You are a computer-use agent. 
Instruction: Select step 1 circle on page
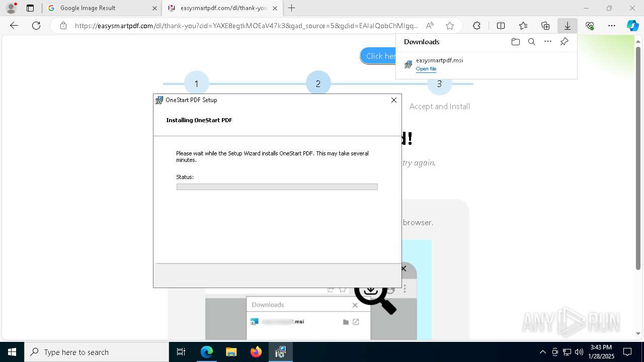(x=196, y=83)
